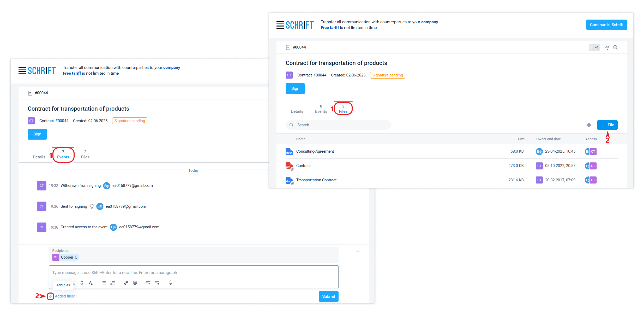Open the hamburger menu in the left window
The image size is (644, 316).
22,70
